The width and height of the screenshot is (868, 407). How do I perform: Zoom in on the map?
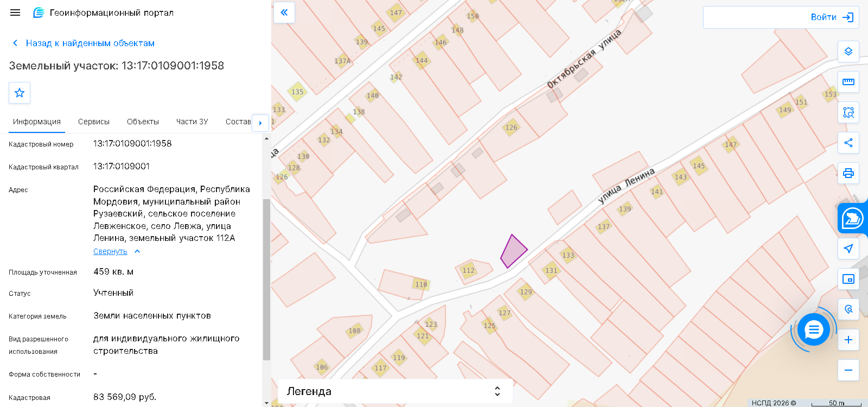pyautogui.click(x=848, y=340)
